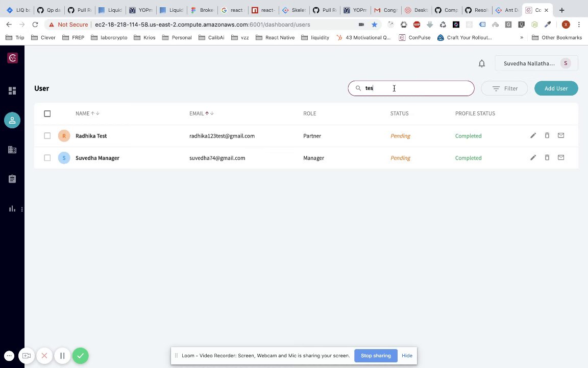Open the liquidity bookmarks folder
The width and height of the screenshot is (588, 368).
click(x=315, y=37)
